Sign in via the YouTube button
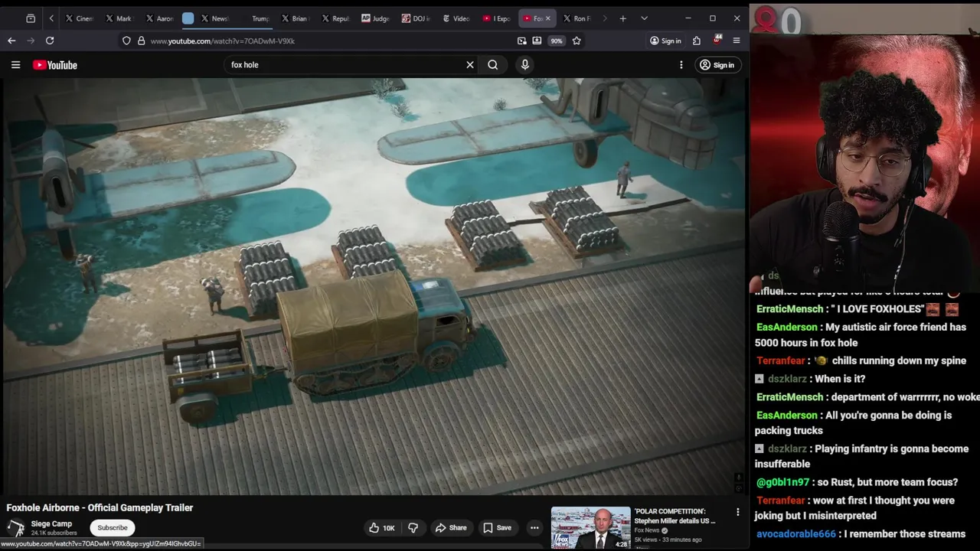The image size is (980, 551). pos(717,65)
